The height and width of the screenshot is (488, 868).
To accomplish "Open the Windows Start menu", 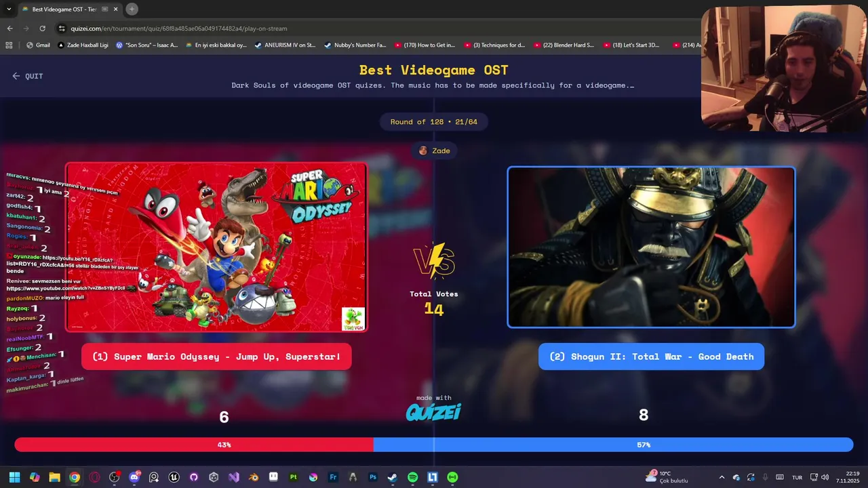I will (x=14, y=477).
